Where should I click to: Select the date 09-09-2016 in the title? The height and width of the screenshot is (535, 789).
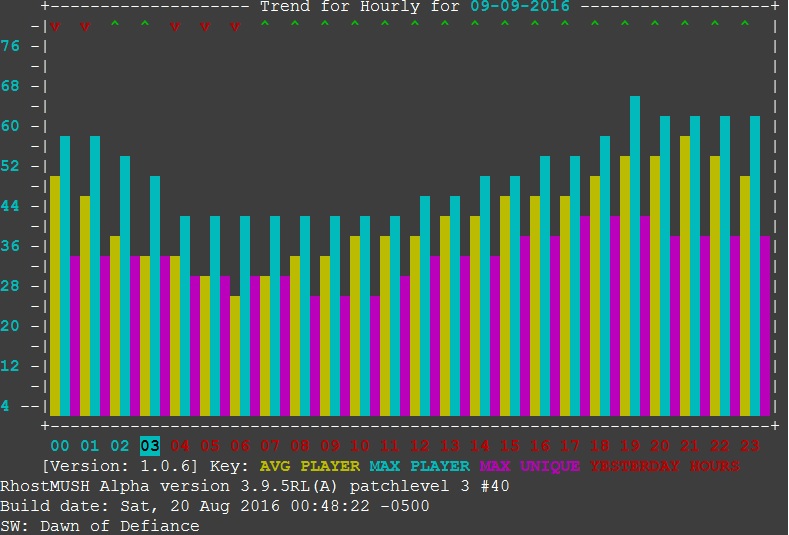pyautogui.click(x=520, y=7)
